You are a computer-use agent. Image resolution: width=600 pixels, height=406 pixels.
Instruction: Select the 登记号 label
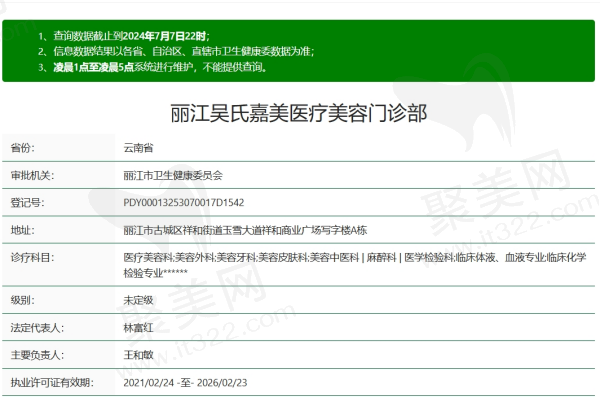click(x=28, y=203)
